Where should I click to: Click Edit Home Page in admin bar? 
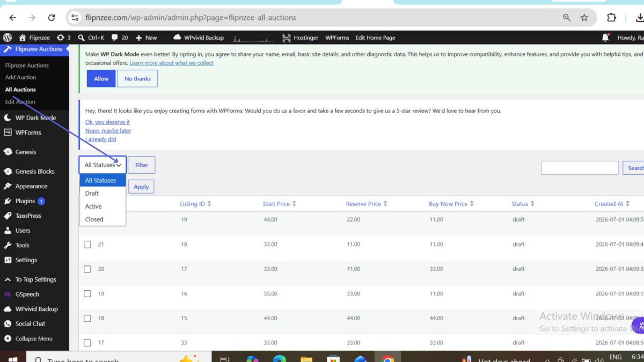pos(375,38)
